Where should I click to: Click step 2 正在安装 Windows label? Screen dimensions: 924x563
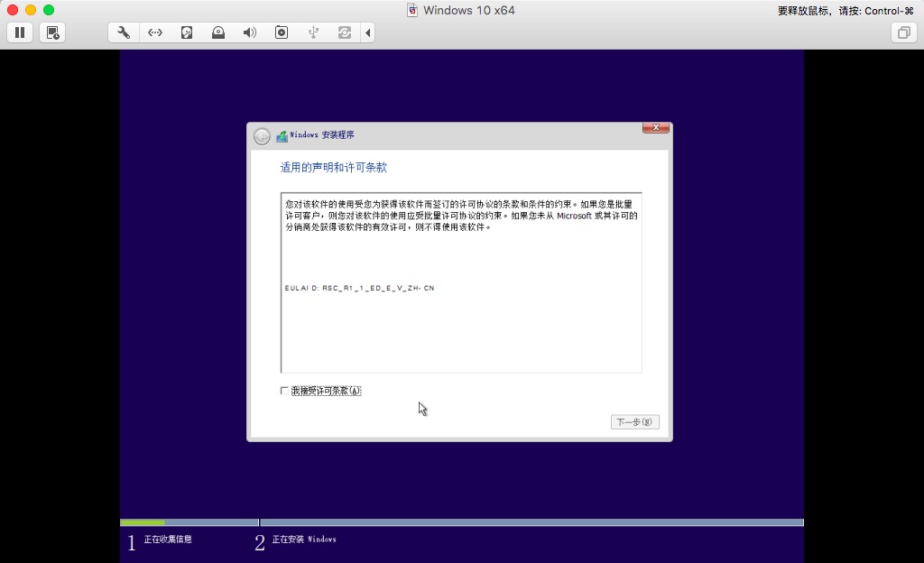(304, 539)
